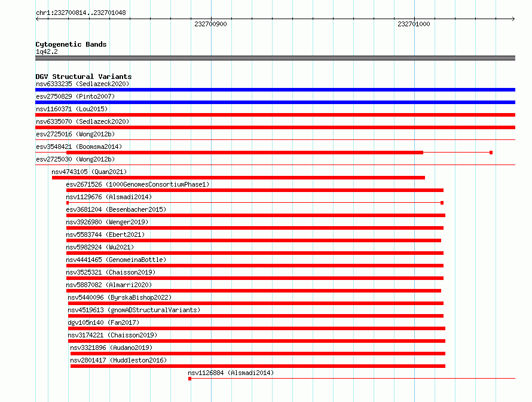Screen dimensions: 532x402
Task: Click the gray 1q42.2 cytogenetic band bar
Action: pyautogui.click(x=275, y=58)
